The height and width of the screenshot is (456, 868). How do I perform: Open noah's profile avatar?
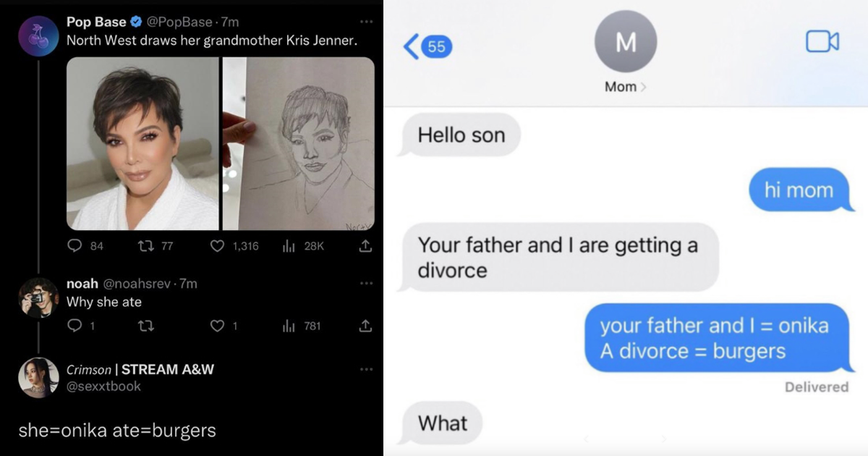[x=38, y=297]
